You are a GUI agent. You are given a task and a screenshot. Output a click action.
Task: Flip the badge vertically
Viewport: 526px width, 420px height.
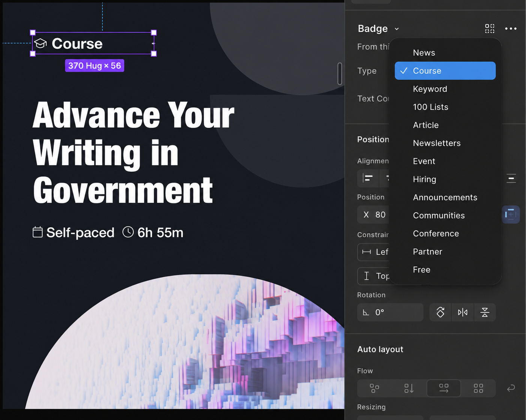click(x=485, y=312)
